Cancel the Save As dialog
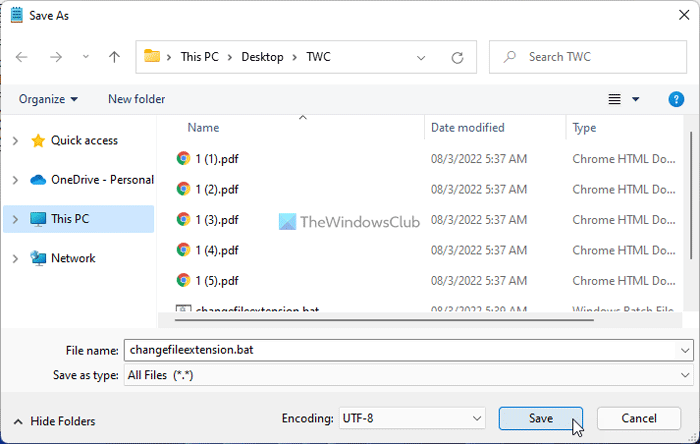This screenshot has height=444, width=700. pos(638,418)
